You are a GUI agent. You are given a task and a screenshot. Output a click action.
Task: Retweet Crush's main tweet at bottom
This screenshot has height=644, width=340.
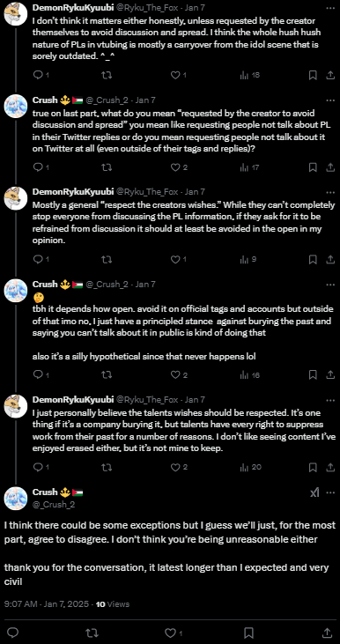point(91,632)
